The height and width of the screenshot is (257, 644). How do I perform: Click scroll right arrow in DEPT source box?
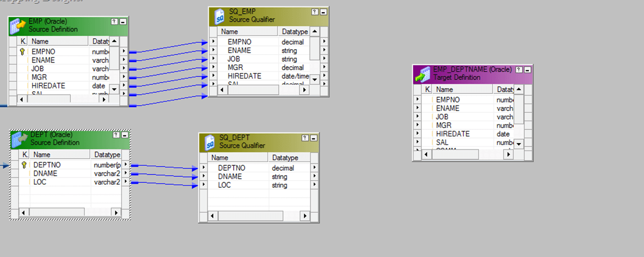(x=117, y=212)
